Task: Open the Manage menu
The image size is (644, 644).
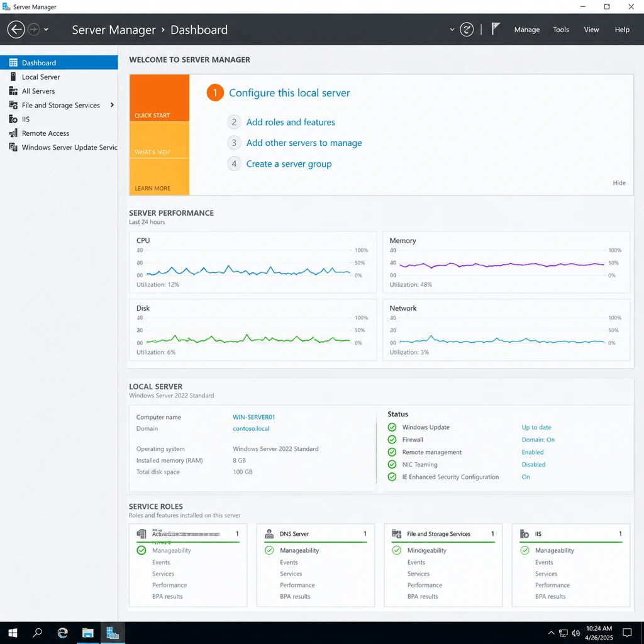Action: (526, 30)
